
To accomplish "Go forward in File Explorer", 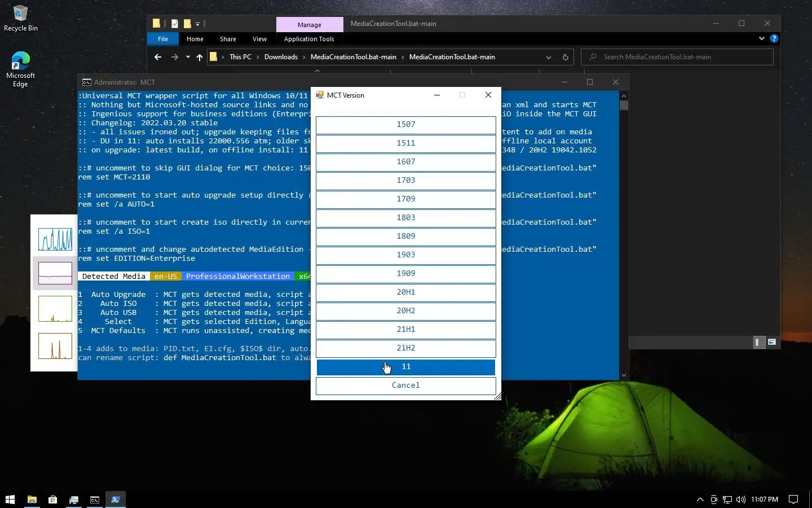I will [175, 57].
